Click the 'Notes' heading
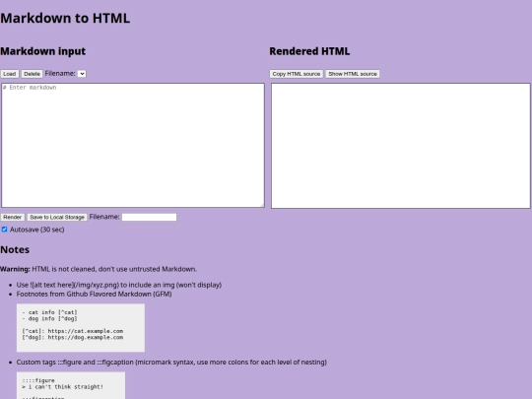The height and width of the screenshot is (399, 532). [x=15, y=249]
